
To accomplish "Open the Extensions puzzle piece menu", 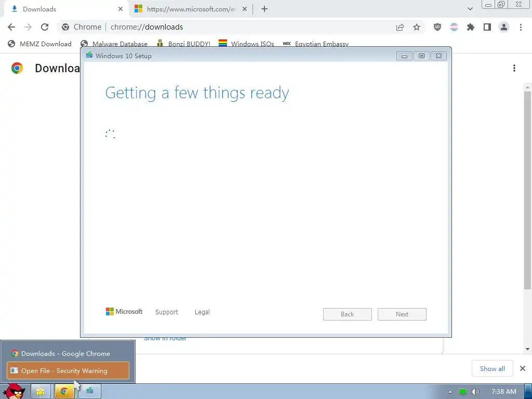I will coord(471,27).
